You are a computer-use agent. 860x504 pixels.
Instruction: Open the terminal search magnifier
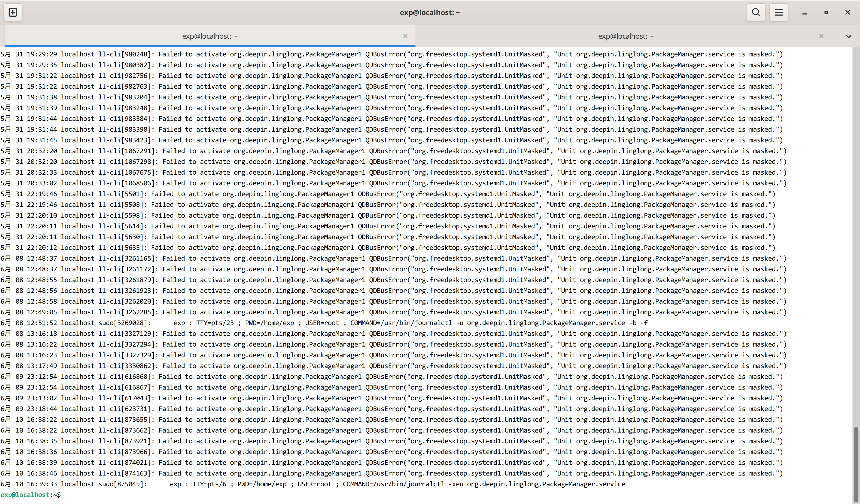756,12
